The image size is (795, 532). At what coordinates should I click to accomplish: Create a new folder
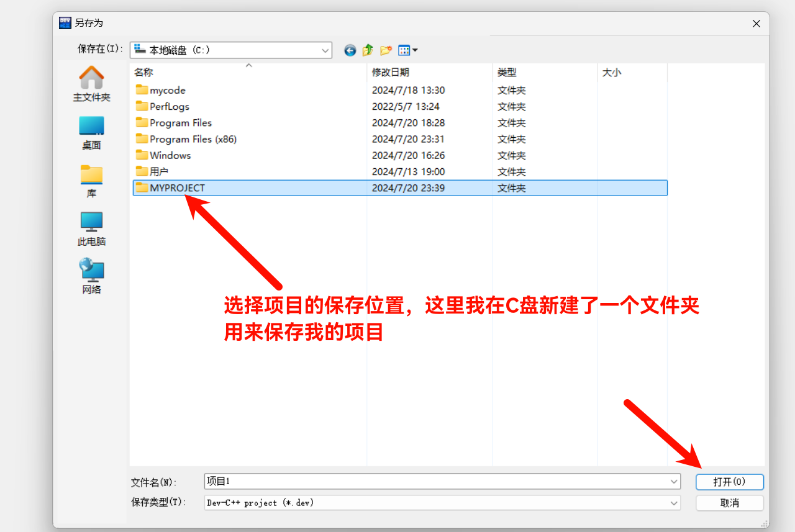[x=386, y=50]
